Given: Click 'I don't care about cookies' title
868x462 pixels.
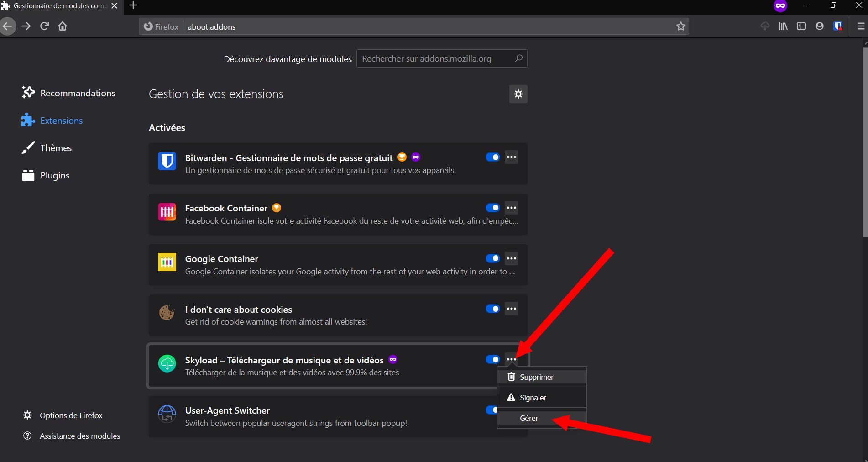Looking at the screenshot, I should point(239,310).
